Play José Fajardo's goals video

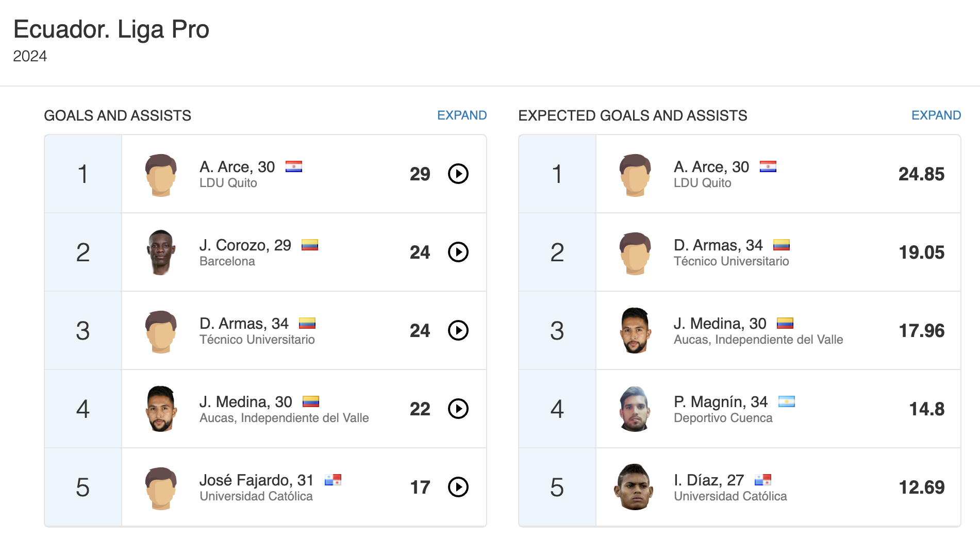pyautogui.click(x=458, y=487)
